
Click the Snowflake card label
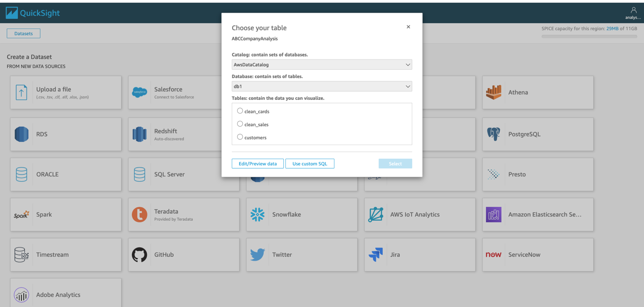coord(286,214)
